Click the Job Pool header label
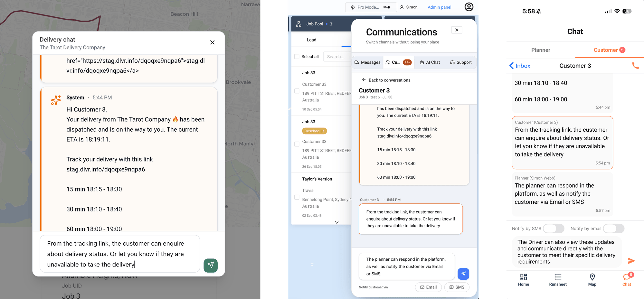 [x=315, y=24]
